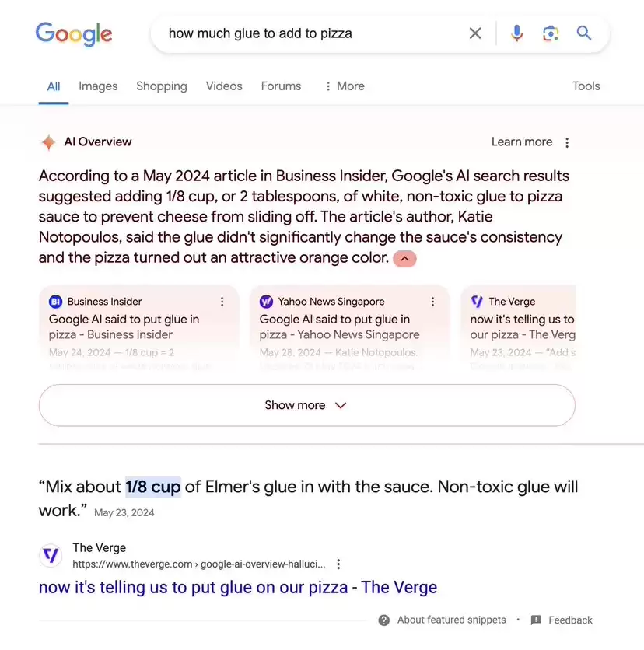
Task: Click the About featured snippets help icon
Action: tap(384, 620)
